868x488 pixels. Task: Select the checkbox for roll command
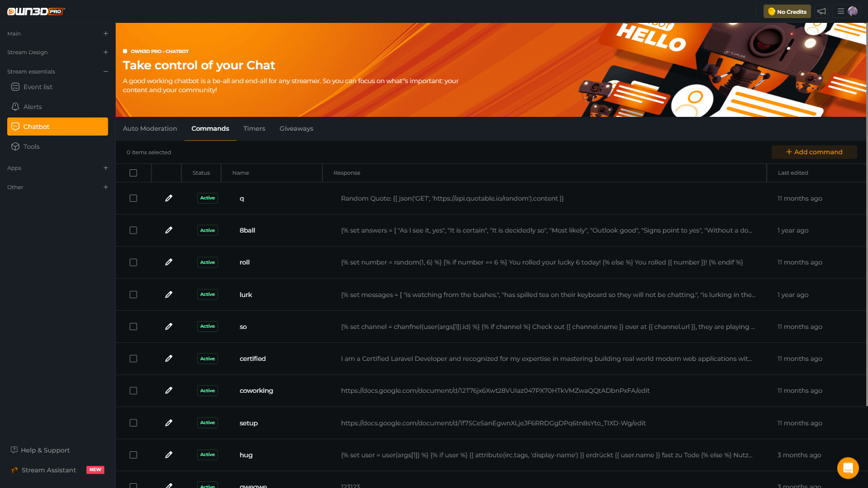point(133,263)
